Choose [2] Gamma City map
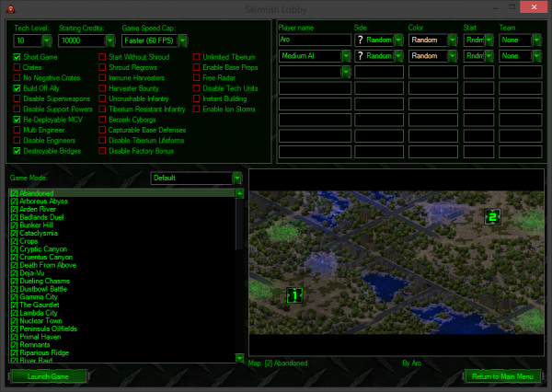Viewport: 552px width, 392px height. click(x=121, y=297)
